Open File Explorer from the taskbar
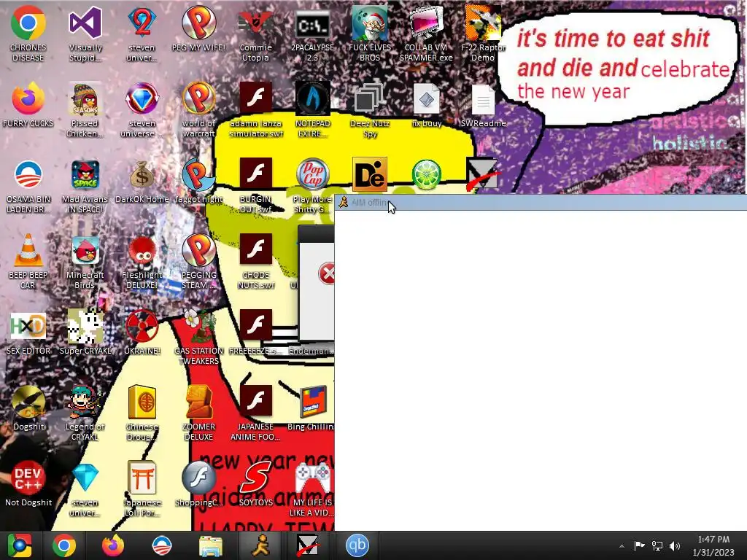747x560 pixels. [210, 545]
